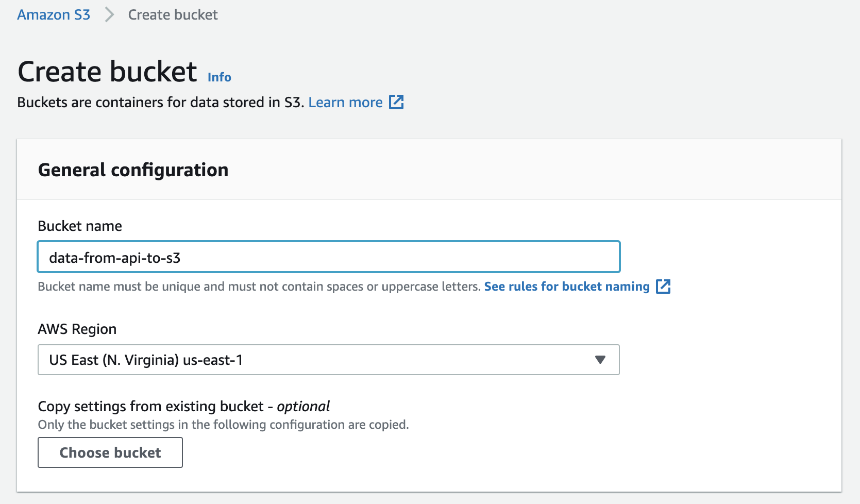The height and width of the screenshot is (504, 860).
Task: Click the Create bucket page heading
Action: point(107,71)
